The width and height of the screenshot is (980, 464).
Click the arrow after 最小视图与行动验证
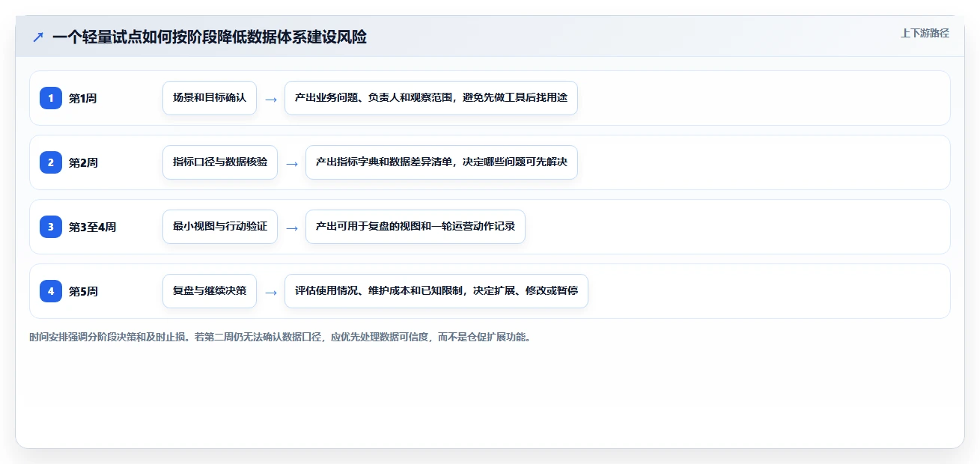[292, 228]
